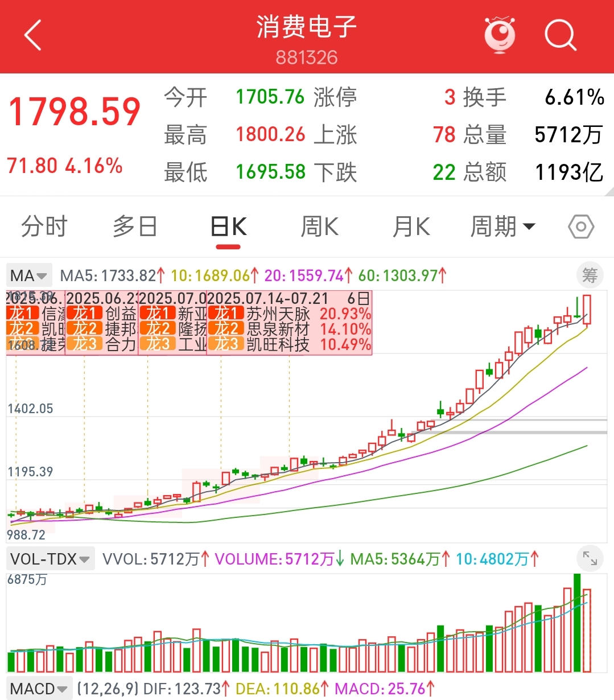Tap the MA 20: 1559.74 reading
The image size is (614, 700).
pyautogui.click(x=309, y=276)
